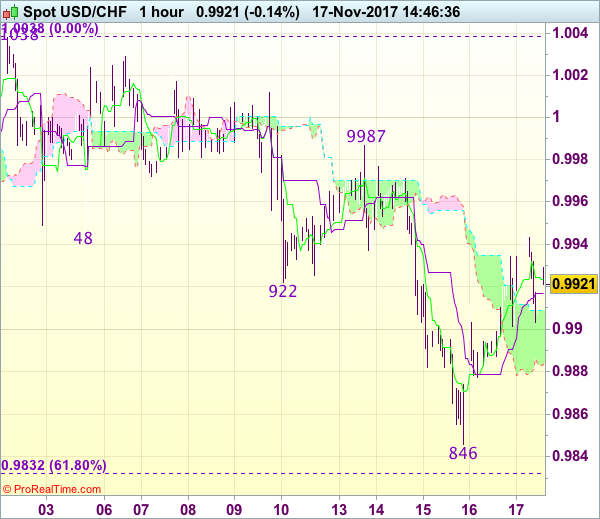Click the '0.988' price axis label
The height and width of the screenshot is (519, 600).
(x=570, y=370)
